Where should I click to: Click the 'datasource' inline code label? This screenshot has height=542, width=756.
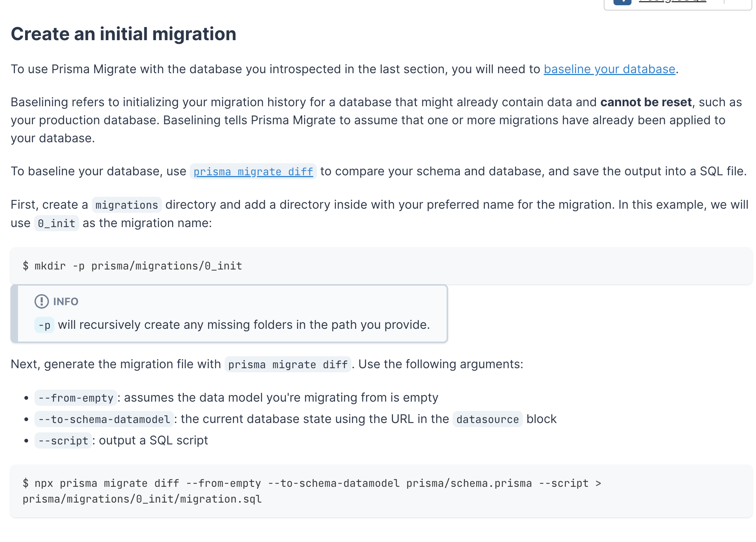tap(487, 420)
